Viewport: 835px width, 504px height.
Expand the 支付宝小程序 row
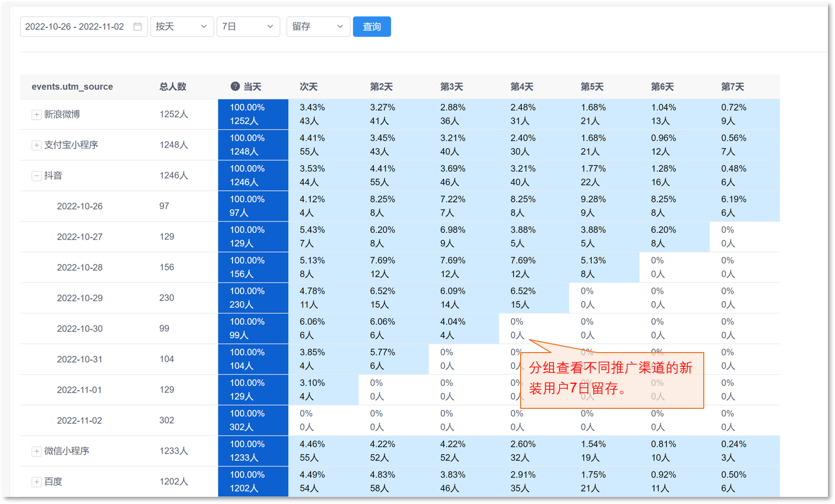[x=36, y=145]
